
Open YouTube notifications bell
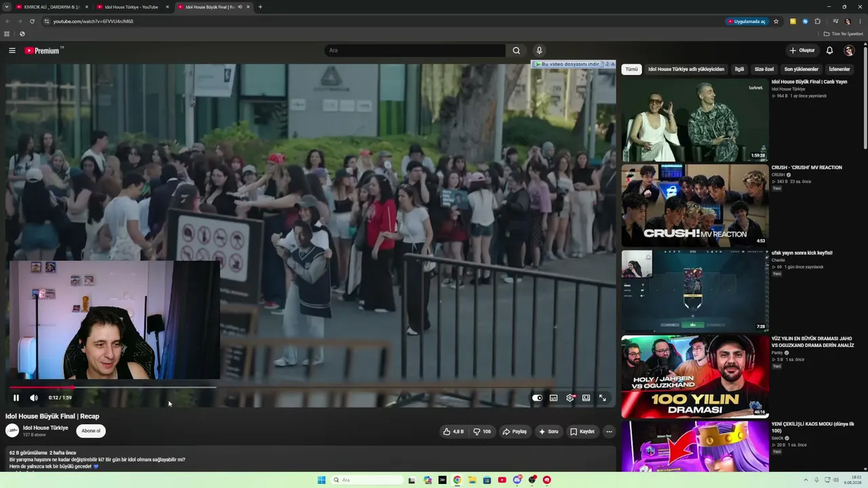(829, 50)
